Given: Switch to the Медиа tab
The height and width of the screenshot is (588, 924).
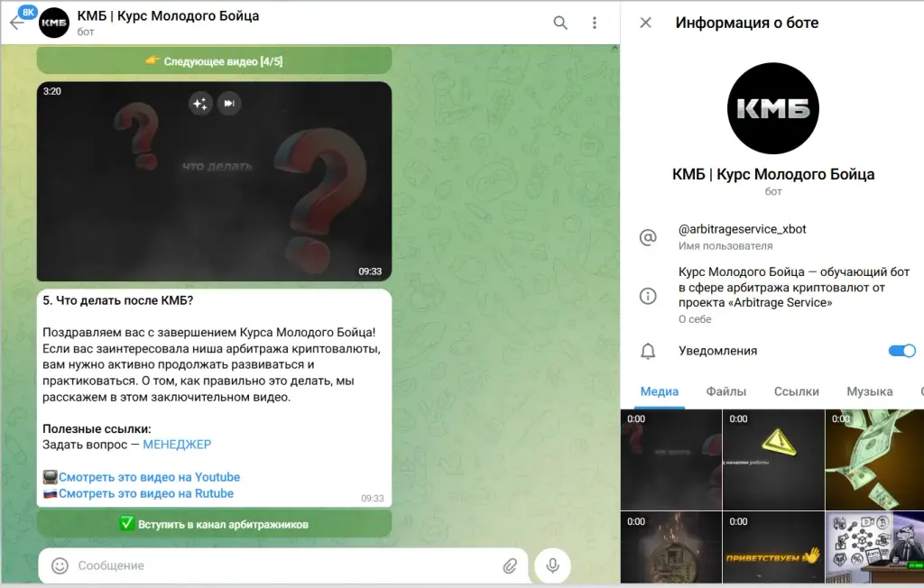Looking at the screenshot, I should click(x=659, y=391).
